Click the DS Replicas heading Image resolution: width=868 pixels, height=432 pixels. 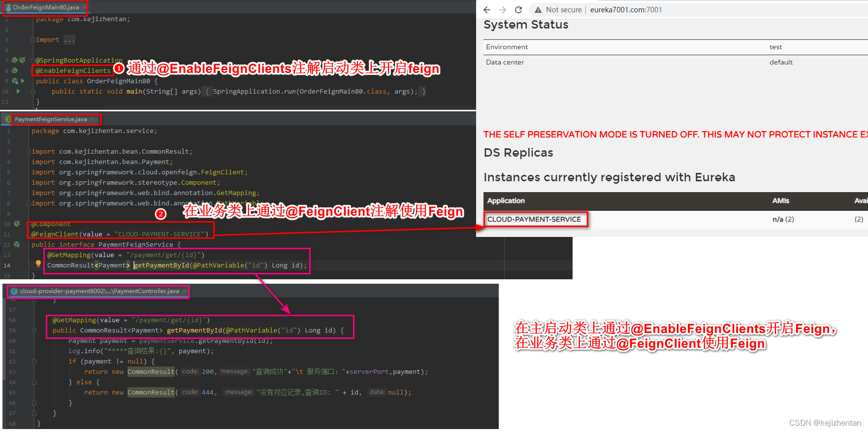518,153
